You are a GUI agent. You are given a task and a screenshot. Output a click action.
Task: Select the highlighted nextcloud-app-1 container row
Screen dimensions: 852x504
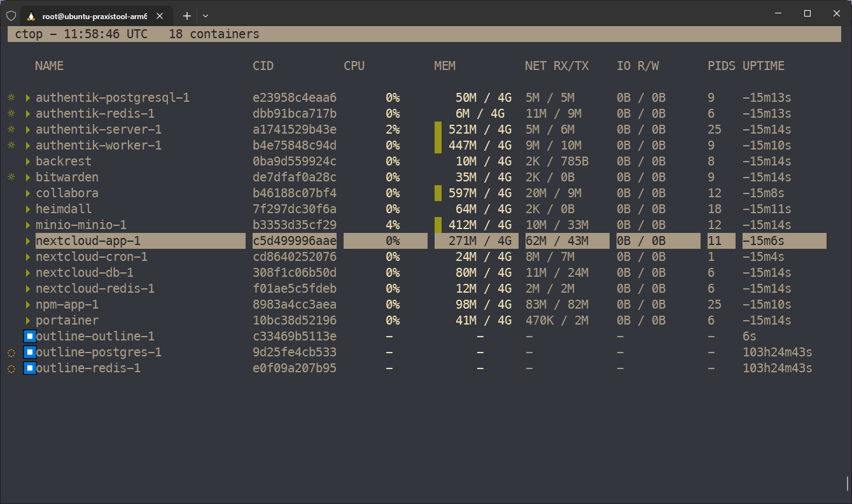pos(88,241)
